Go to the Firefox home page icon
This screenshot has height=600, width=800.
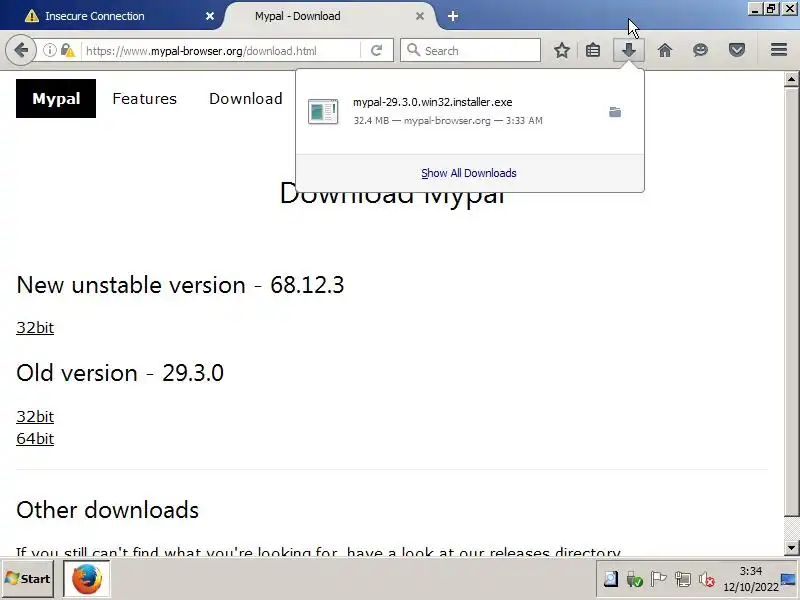[665, 51]
